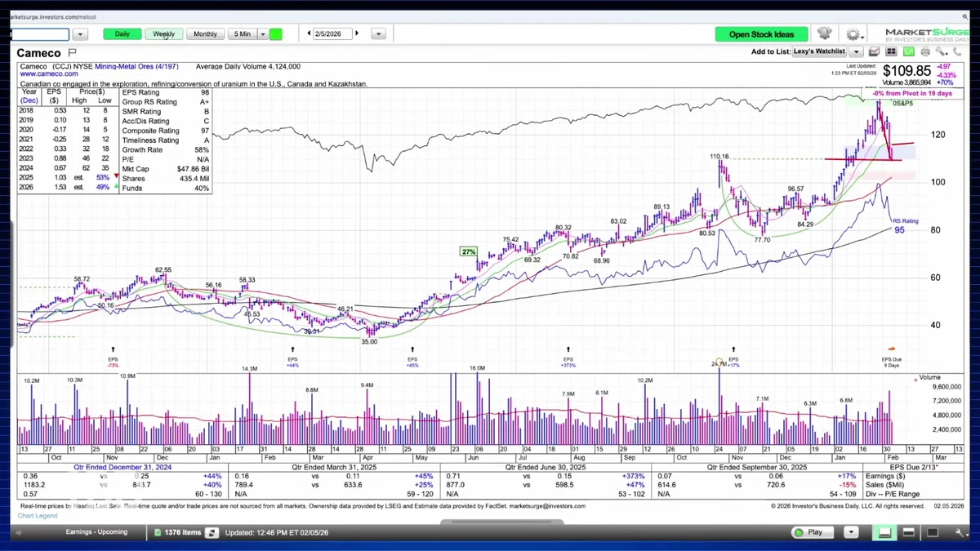Switch to the multi-chart grid icon

[891, 51]
